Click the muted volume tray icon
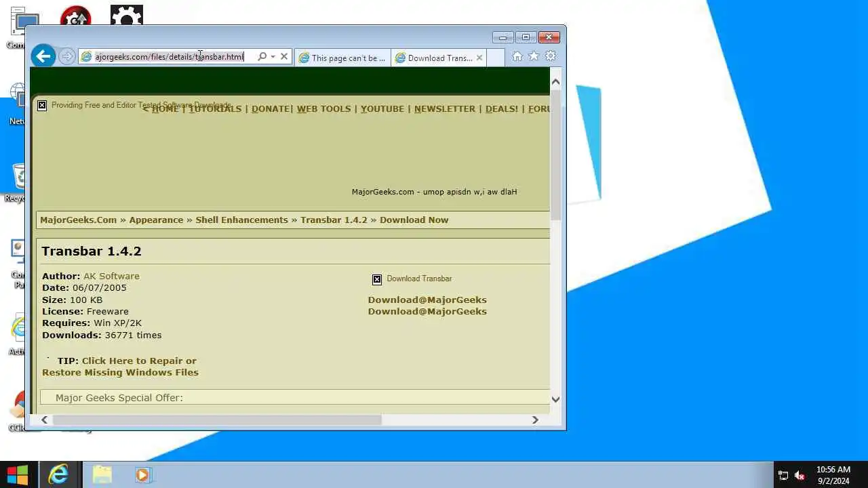 [x=800, y=475]
